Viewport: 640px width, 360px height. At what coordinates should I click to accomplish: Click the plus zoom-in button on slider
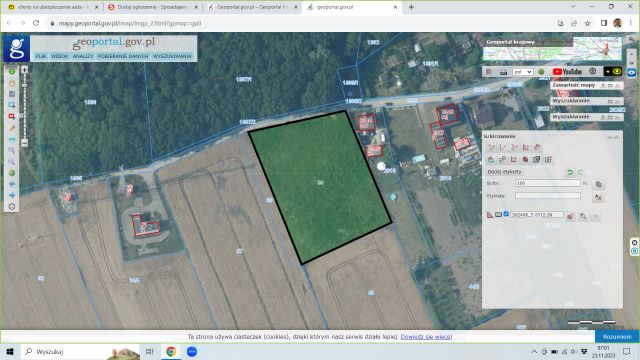point(24,70)
